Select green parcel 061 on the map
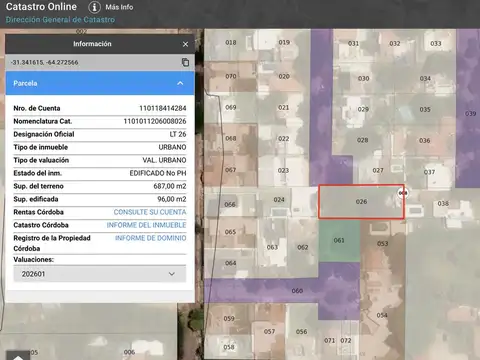The width and height of the screenshot is (480, 360). 339,240
